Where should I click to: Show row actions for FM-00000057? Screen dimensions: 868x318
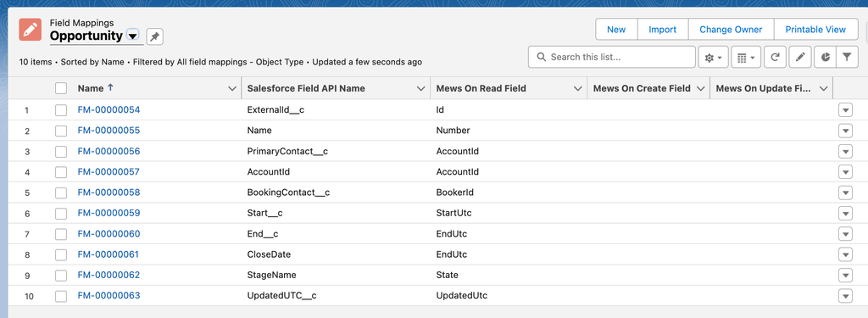pyautogui.click(x=845, y=172)
